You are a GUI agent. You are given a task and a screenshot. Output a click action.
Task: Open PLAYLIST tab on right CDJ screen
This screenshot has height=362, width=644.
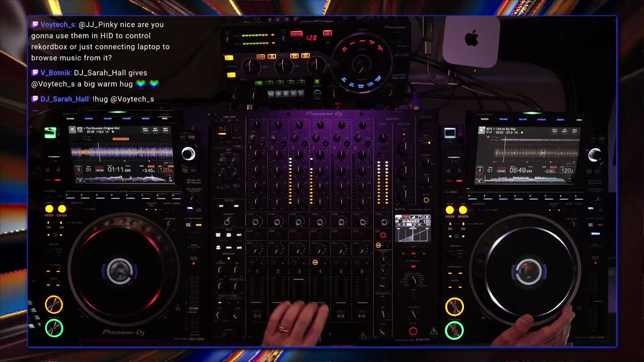click(541, 120)
